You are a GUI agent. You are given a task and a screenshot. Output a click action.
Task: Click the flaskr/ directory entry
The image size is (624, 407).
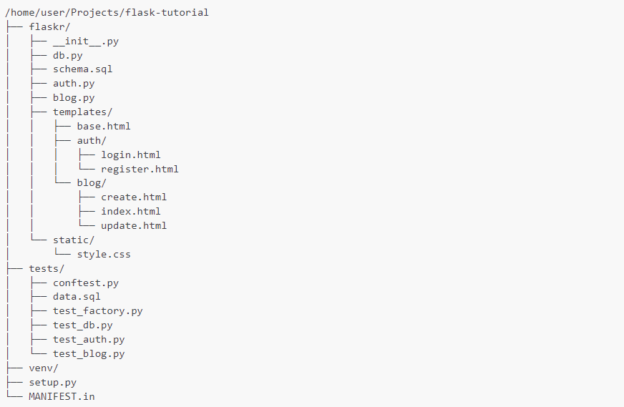46,27
